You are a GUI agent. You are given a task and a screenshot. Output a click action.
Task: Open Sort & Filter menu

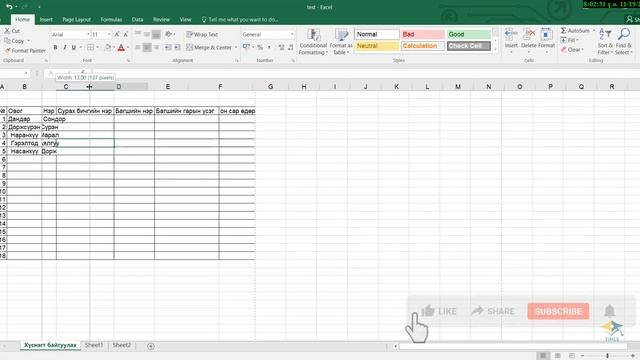(x=605, y=42)
